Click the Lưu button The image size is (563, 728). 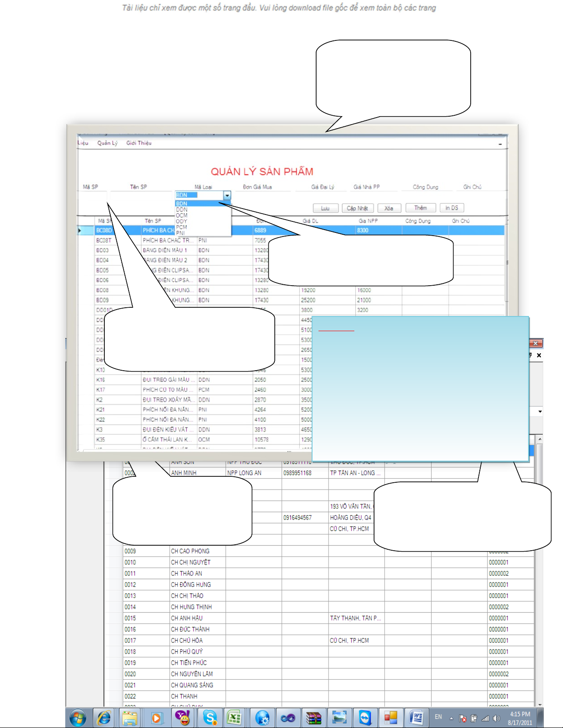(x=325, y=208)
